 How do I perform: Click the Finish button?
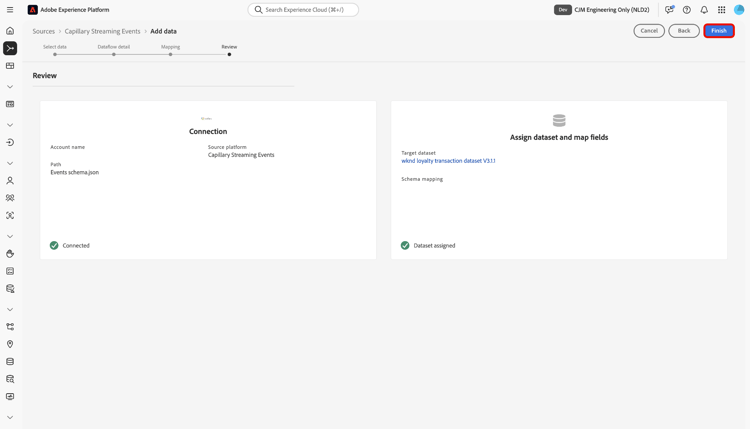coord(719,31)
